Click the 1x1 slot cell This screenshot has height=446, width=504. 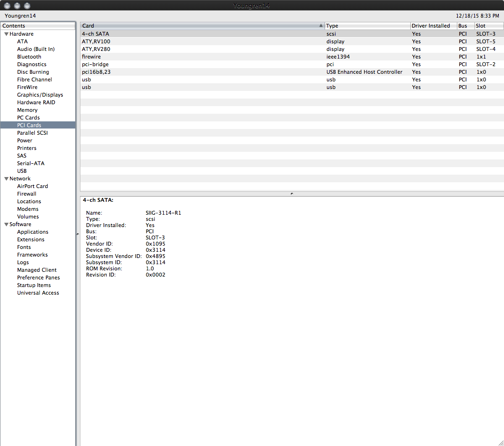pyautogui.click(x=481, y=57)
